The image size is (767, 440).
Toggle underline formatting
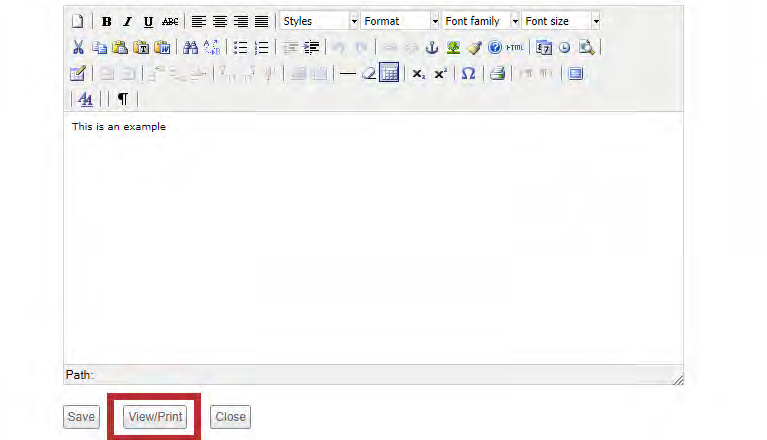tap(148, 21)
